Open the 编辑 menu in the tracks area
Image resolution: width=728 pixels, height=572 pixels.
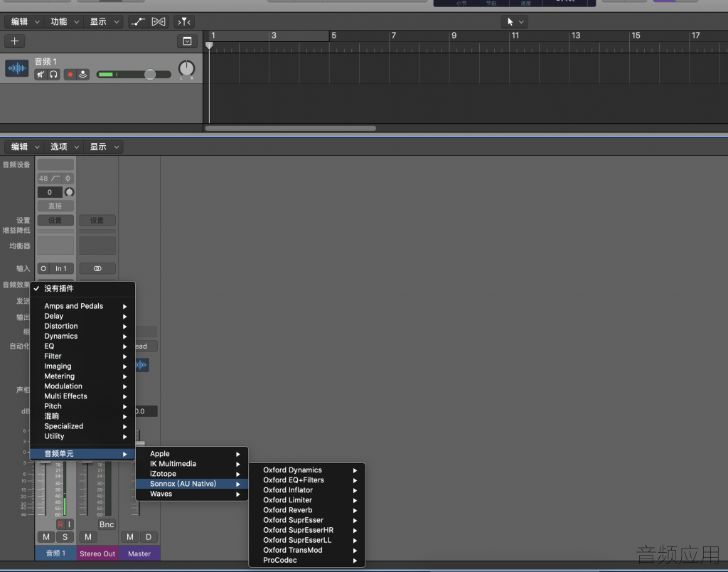(25, 22)
